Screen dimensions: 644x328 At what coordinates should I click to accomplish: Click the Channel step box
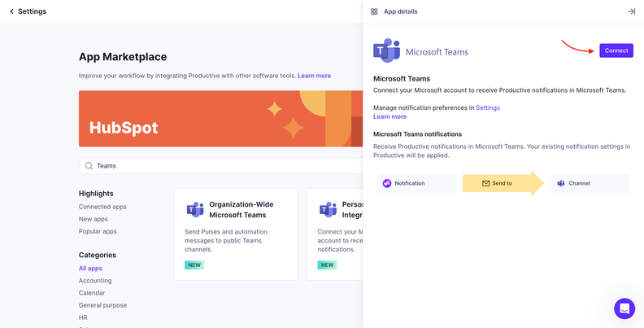tap(590, 183)
